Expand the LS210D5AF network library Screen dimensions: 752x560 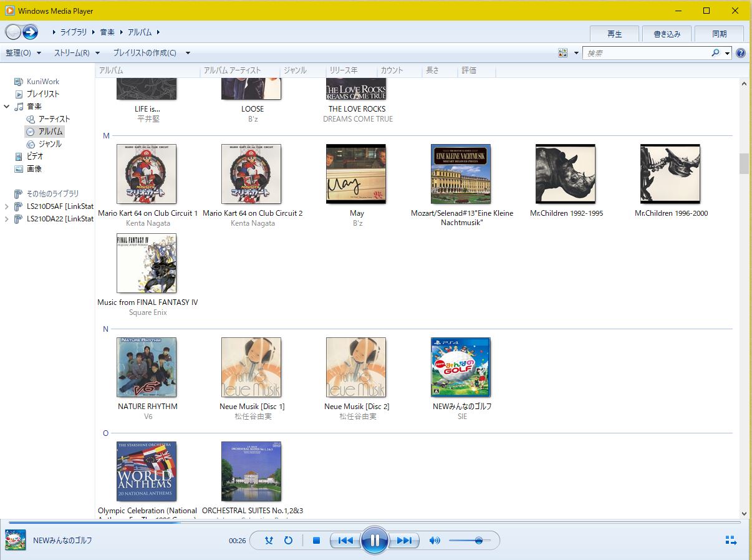[x=7, y=206]
